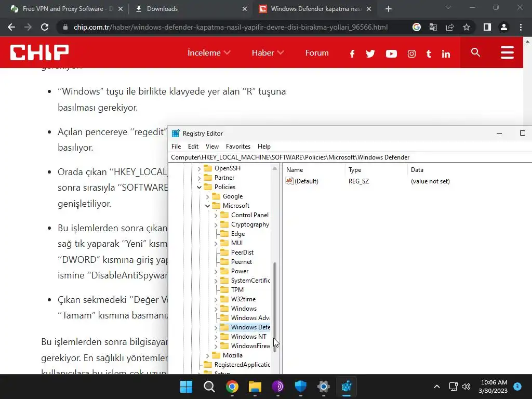Open the Favorites menu in Registry Editor
This screenshot has height=399, width=532.
pos(238,147)
